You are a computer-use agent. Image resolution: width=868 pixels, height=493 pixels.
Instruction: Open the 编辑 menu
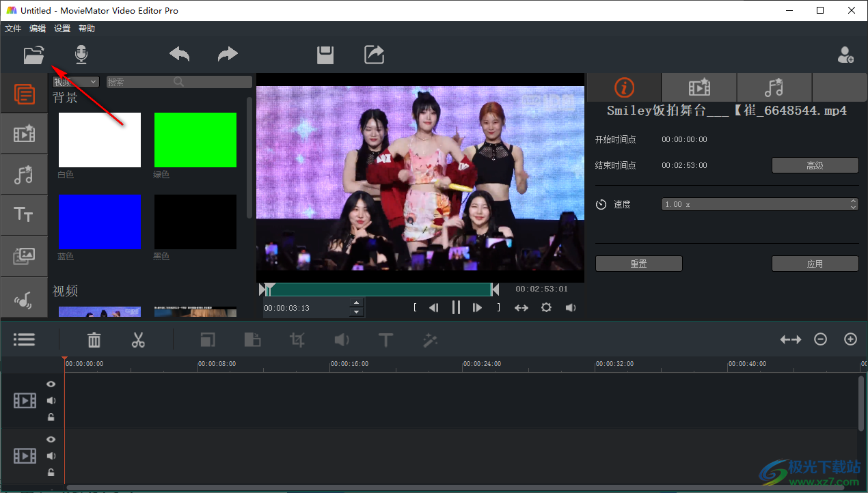point(38,29)
